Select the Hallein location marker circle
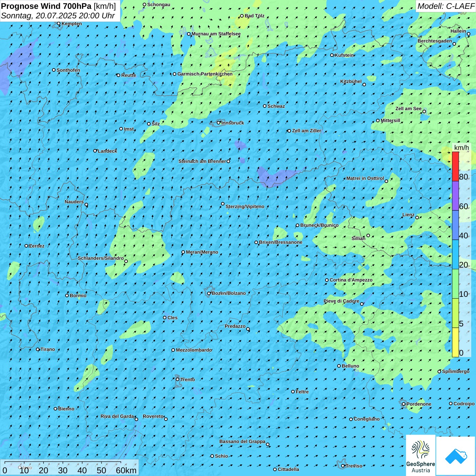This screenshot has width=476, height=476. click(469, 34)
